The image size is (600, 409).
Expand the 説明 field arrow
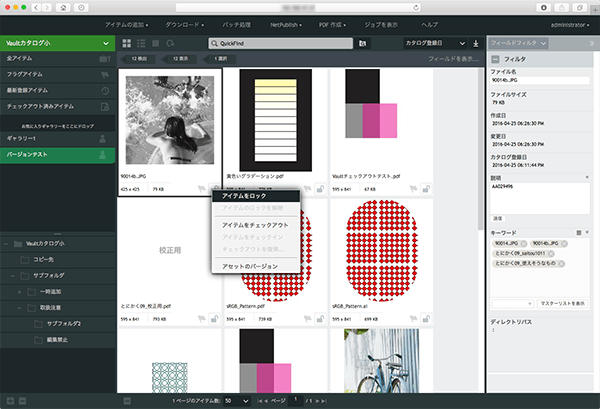pyautogui.click(x=587, y=177)
